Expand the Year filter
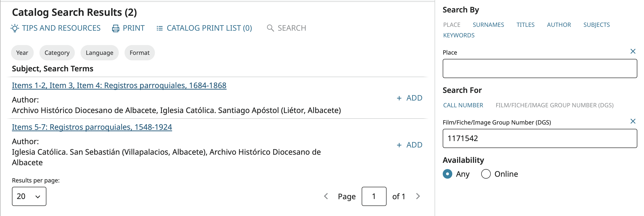Image resolution: width=644 pixels, height=216 pixels. tap(22, 53)
